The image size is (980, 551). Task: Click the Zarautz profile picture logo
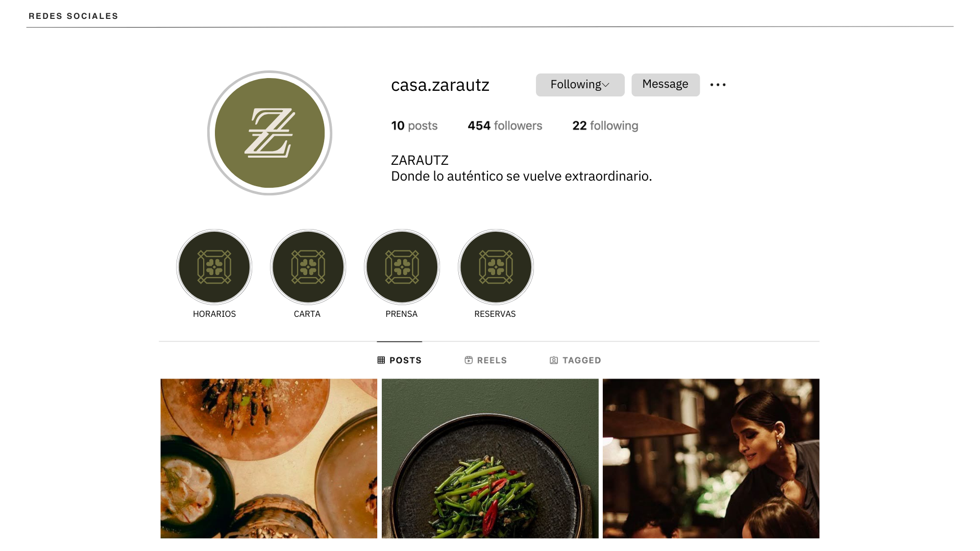coord(269,133)
